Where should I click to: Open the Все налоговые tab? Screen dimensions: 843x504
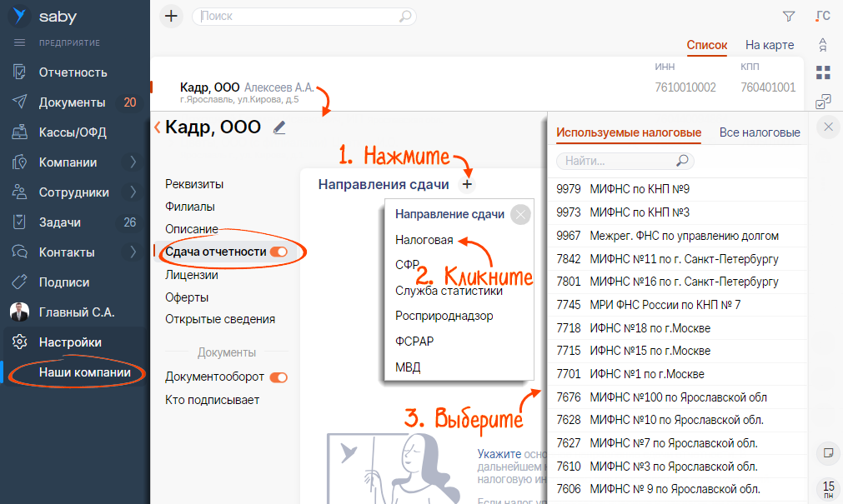[x=760, y=132]
